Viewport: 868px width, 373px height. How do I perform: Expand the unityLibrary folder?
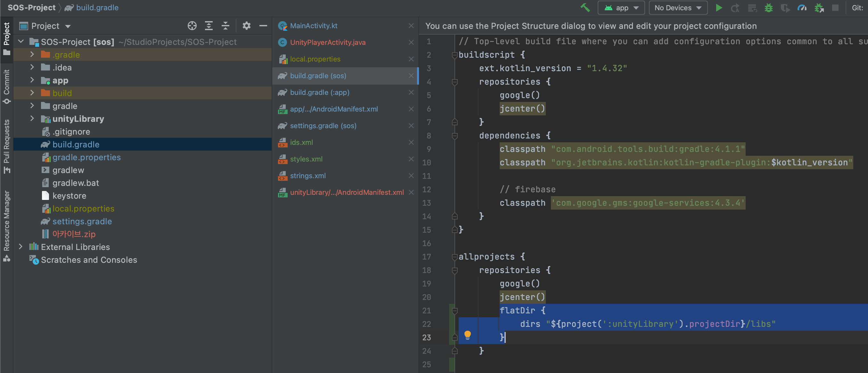pyautogui.click(x=32, y=119)
